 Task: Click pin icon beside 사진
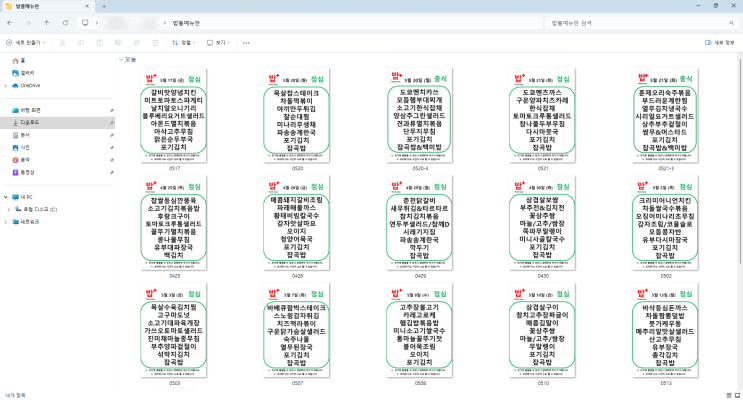coord(112,148)
